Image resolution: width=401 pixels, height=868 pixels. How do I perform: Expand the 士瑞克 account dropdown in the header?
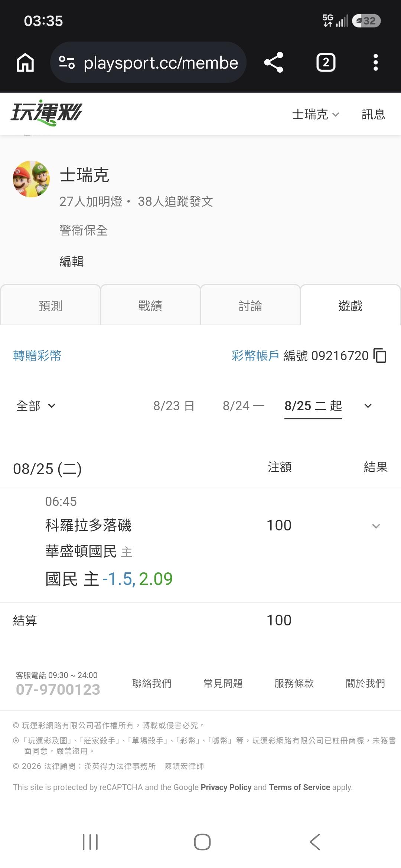click(x=316, y=114)
